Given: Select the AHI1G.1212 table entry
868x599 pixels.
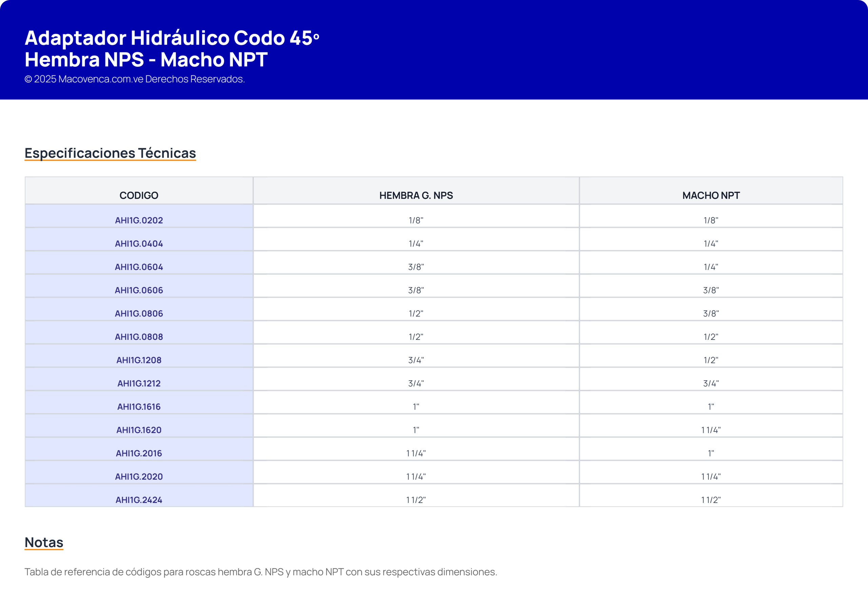Looking at the screenshot, I should pos(139,383).
